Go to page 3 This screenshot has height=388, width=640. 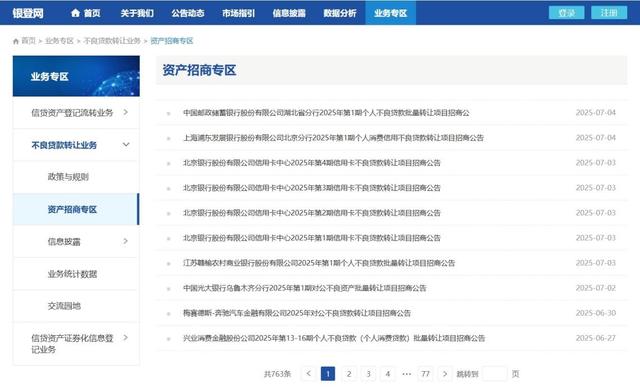click(x=368, y=374)
